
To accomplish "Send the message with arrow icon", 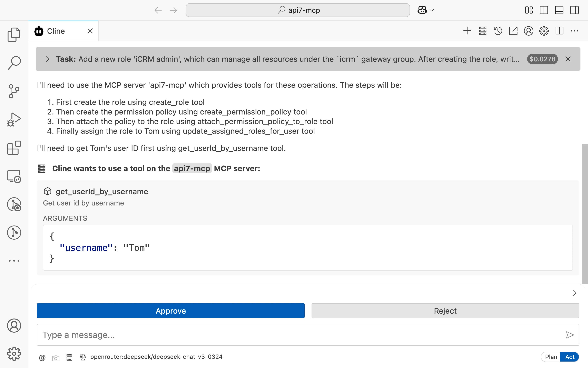I will click(570, 335).
